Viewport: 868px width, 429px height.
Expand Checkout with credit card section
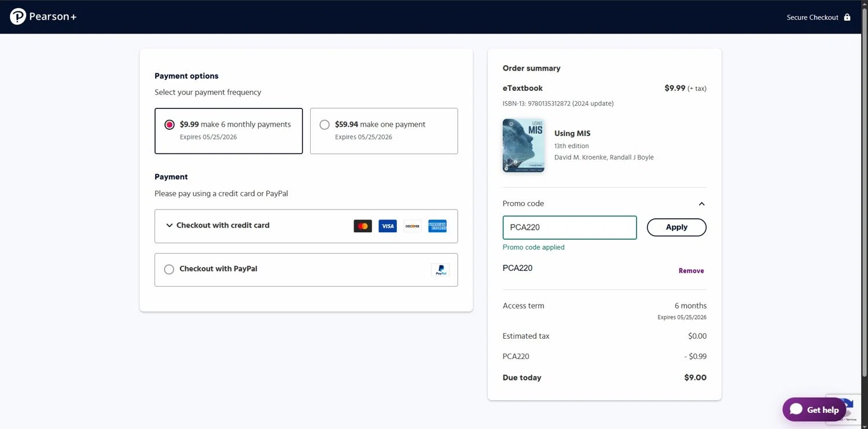click(306, 226)
